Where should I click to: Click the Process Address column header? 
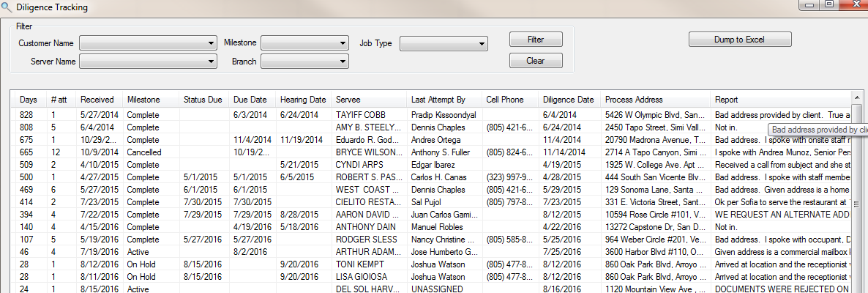point(656,100)
